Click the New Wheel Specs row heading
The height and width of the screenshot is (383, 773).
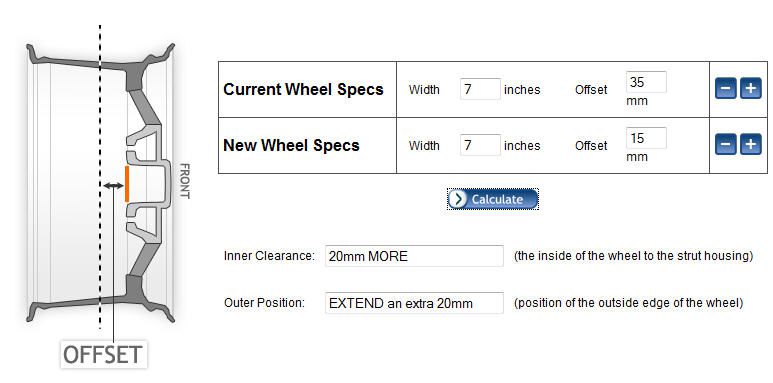coord(291,145)
